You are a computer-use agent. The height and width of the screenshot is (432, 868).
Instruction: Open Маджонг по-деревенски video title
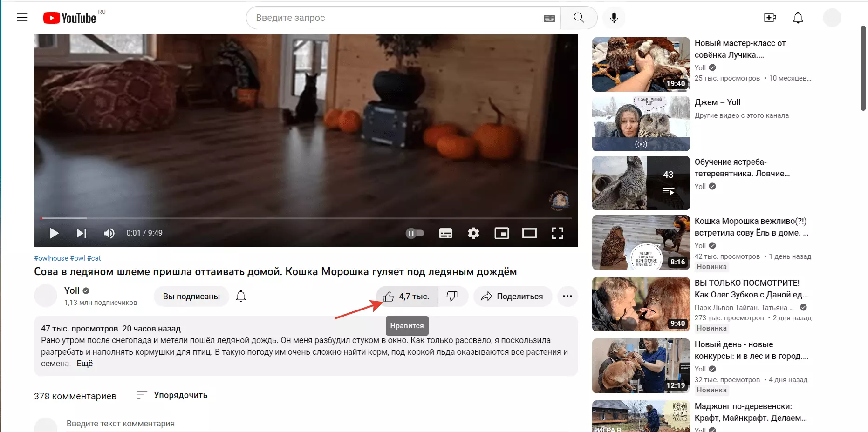751,412
